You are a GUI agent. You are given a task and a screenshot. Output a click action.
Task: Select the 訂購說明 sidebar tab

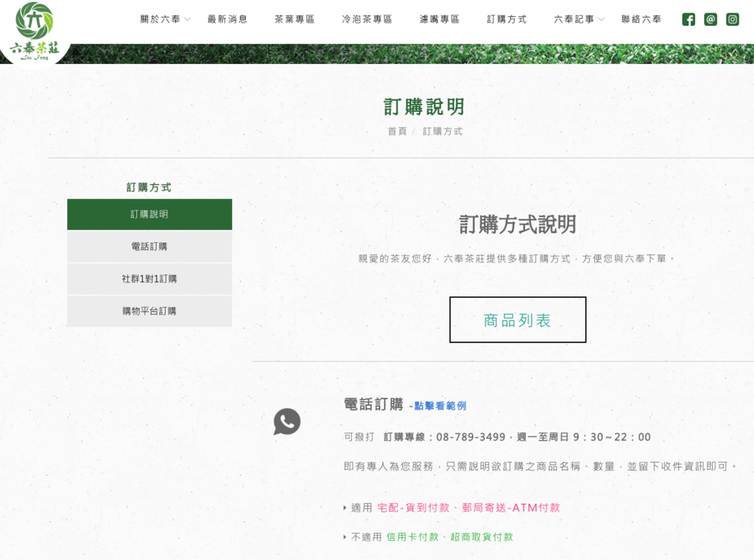[149, 214]
